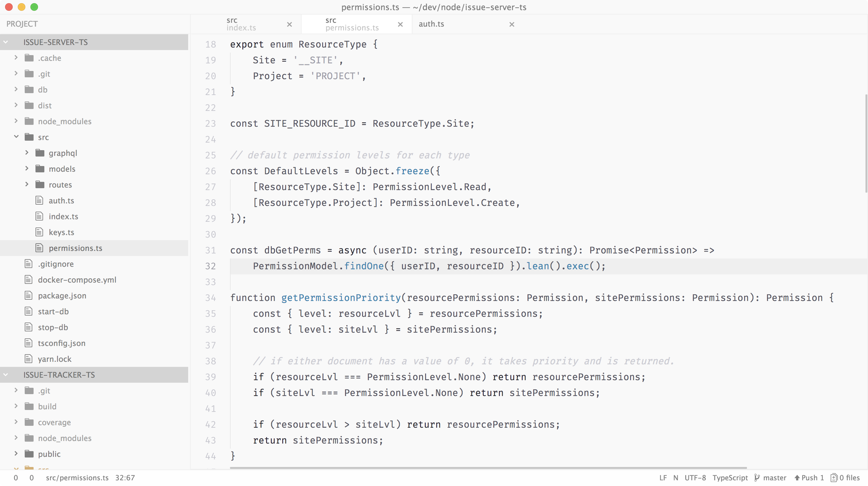Expand the graphql folder
This screenshot has width=868, height=486.
coord(27,153)
